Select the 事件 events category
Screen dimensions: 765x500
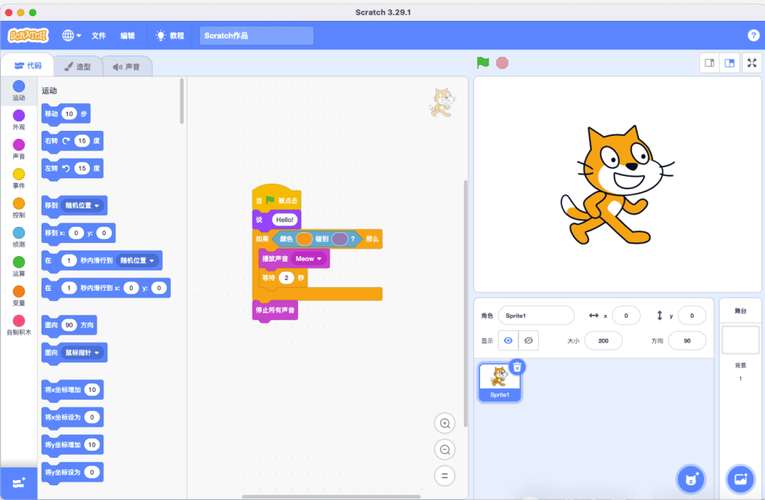point(19,179)
